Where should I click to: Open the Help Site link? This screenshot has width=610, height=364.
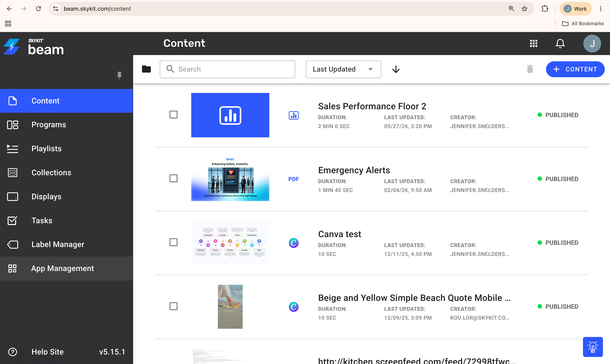48,352
